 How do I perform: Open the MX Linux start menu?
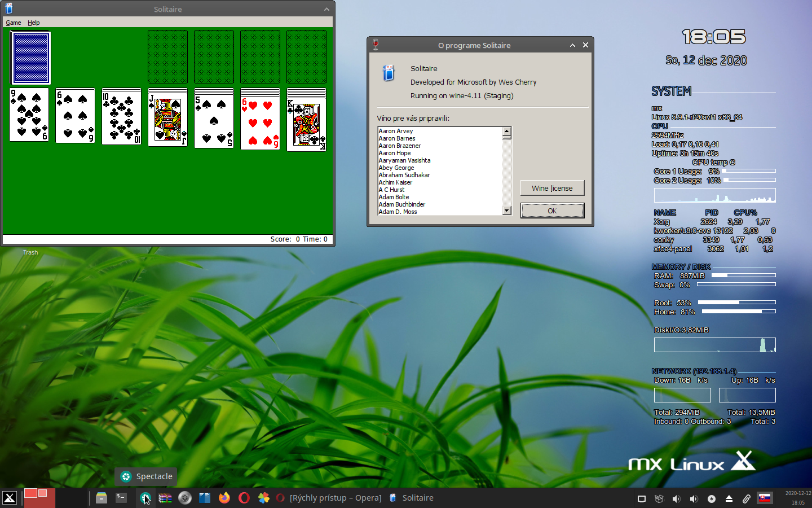click(10, 498)
